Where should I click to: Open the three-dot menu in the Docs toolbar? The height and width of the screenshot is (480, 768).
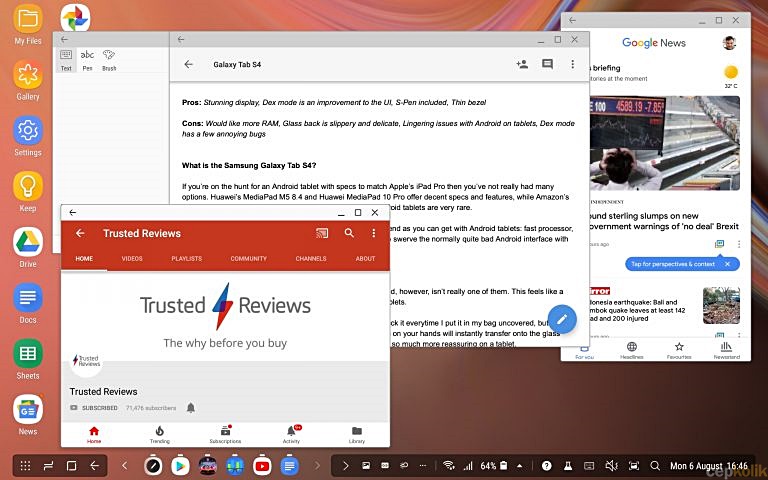tap(572, 64)
